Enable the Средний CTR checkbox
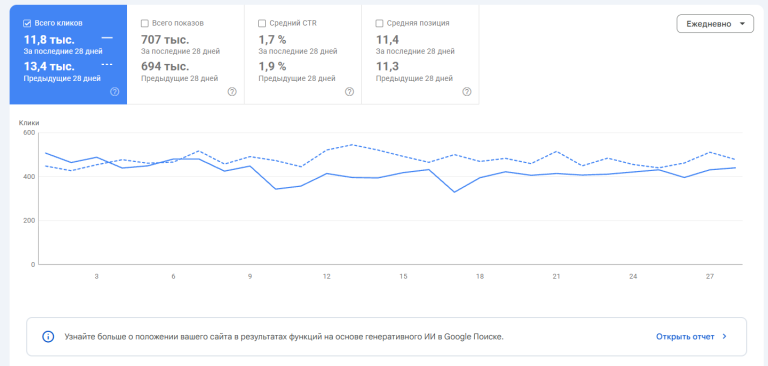Viewport: 768px width, 366px height. pos(262,23)
